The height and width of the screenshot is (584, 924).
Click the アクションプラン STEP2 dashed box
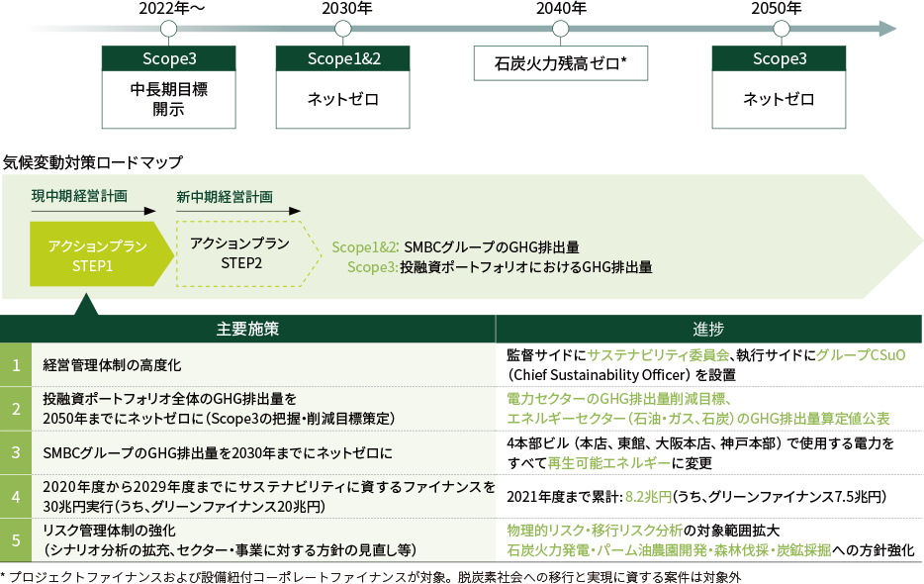[248, 253]
